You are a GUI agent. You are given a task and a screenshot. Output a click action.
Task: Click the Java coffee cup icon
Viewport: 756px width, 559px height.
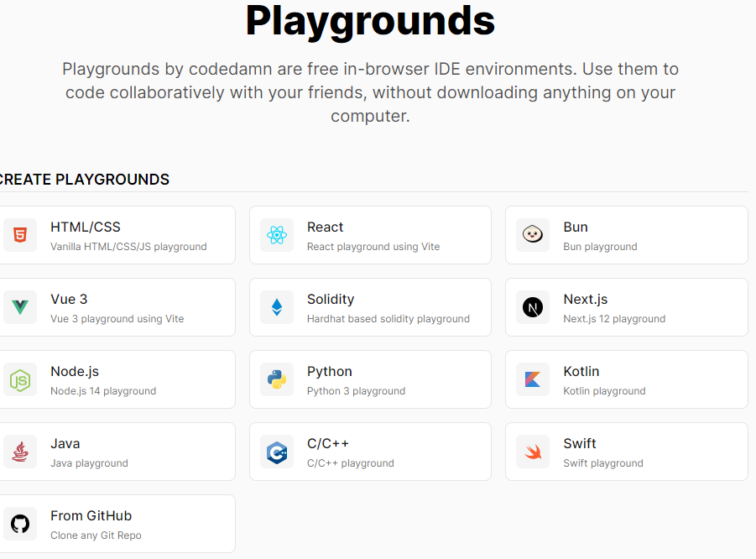pos(20,452)
